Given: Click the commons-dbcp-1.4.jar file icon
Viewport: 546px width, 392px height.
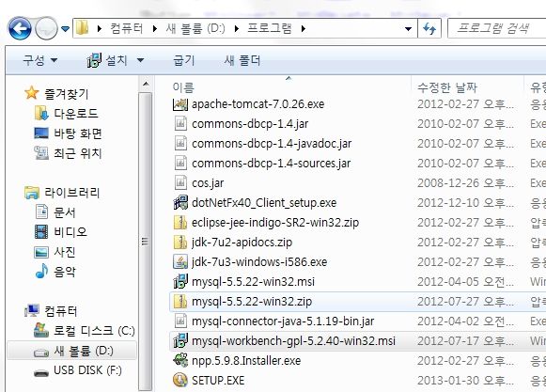Looking at the screenshot, I should [180, 124].
